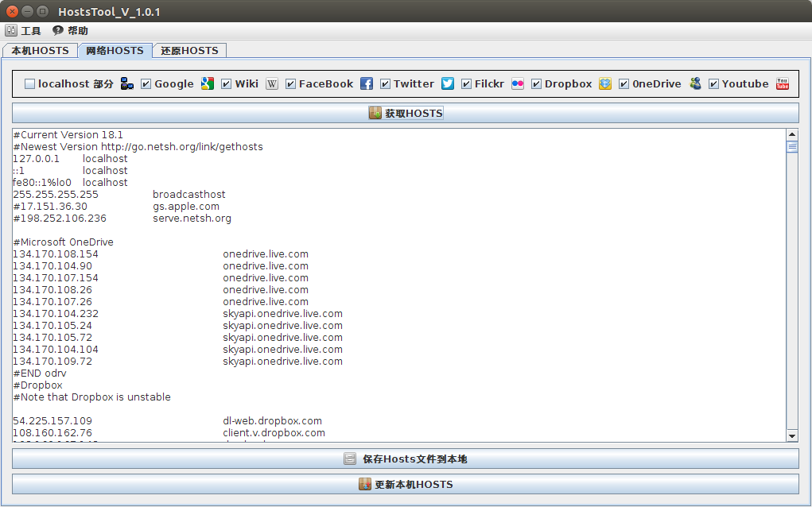The width and height of the screenshot is (812, 507).
Task: Click the '#198.252.106.236' entry
Action: click(x=60, y=219)
